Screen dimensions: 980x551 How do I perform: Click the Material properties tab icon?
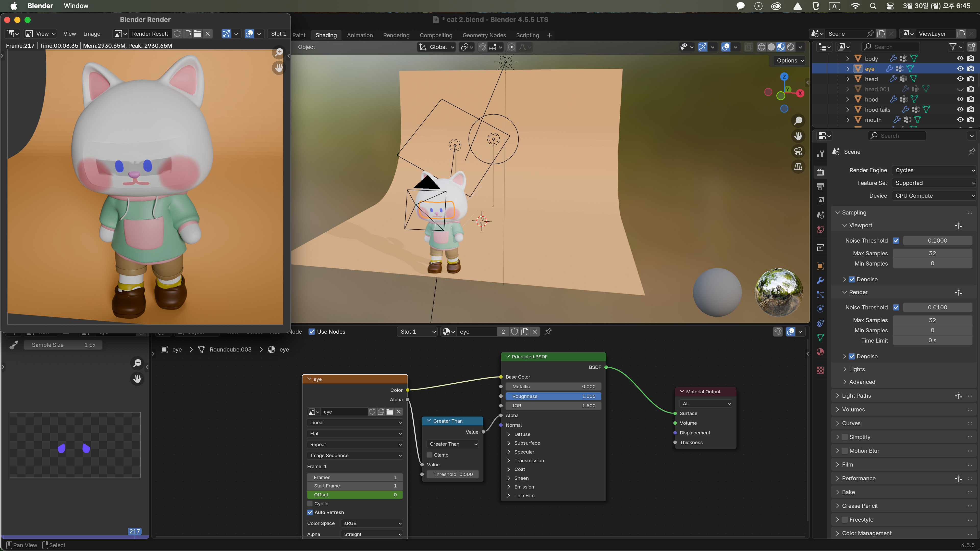(820, 352)
